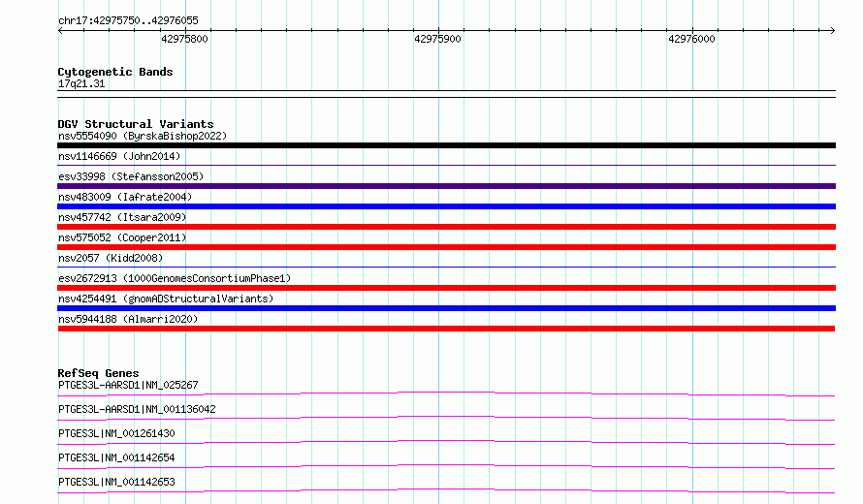Select the Cytogenetic Bands track title

(115, 72)
